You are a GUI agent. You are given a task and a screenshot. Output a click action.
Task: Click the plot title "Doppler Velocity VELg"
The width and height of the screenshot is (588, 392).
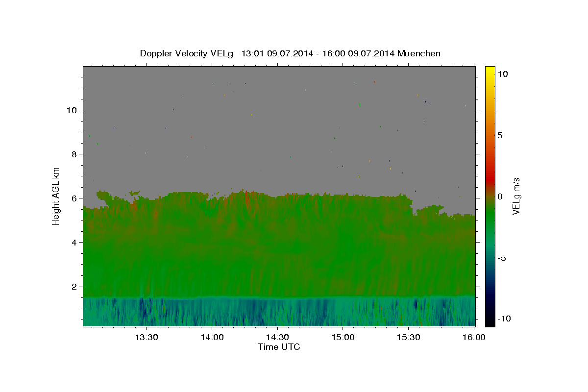(187, 53)
